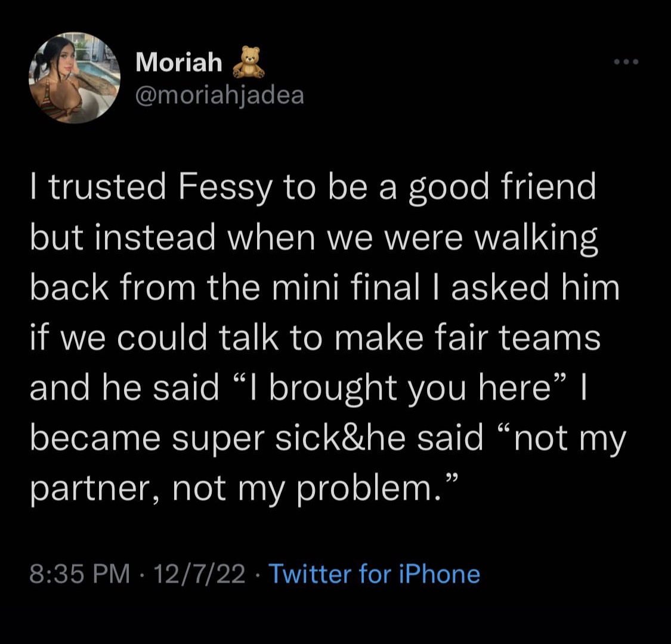Open the Moriah display name profile link

(x=179, y=63)
